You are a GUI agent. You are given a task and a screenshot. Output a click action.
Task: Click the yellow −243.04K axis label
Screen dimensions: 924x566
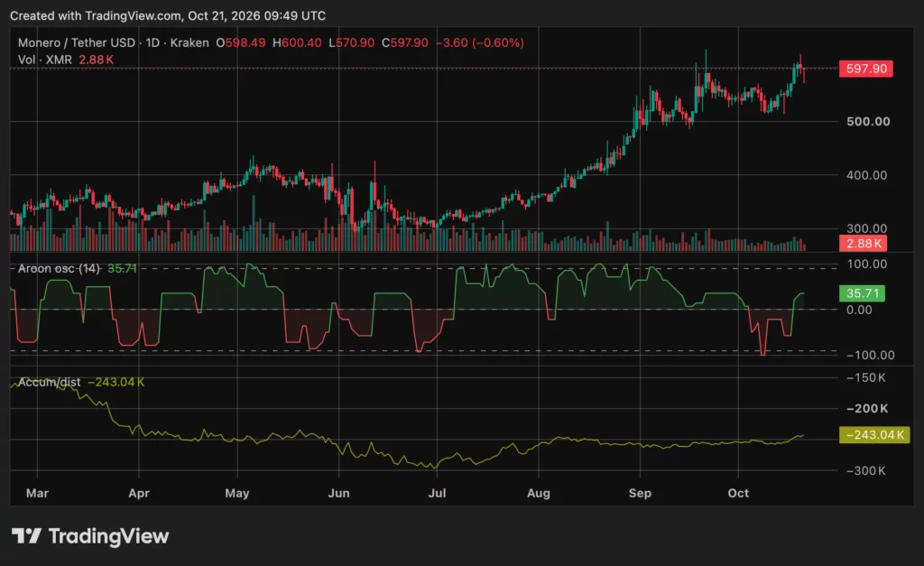pos(874,435)
